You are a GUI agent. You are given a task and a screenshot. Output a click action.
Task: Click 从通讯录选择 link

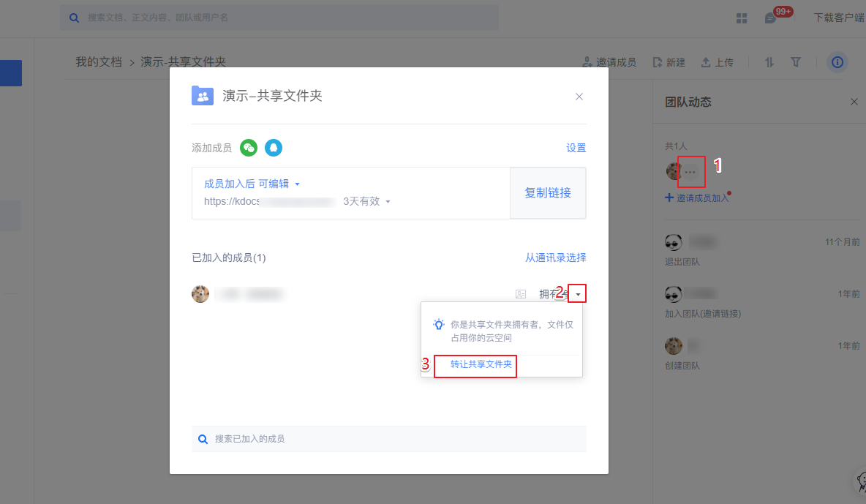[556, 257]
